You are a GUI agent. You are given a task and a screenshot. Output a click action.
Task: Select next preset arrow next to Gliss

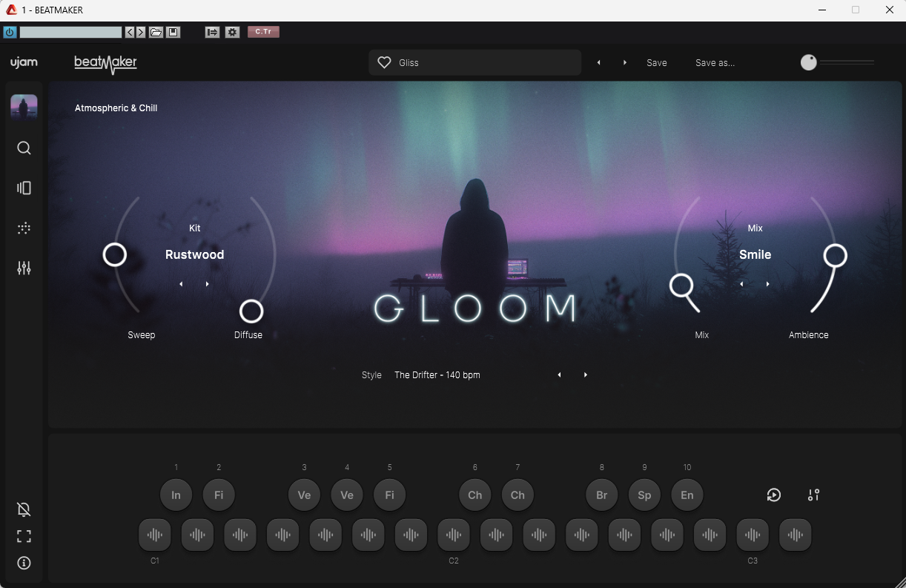625,63
